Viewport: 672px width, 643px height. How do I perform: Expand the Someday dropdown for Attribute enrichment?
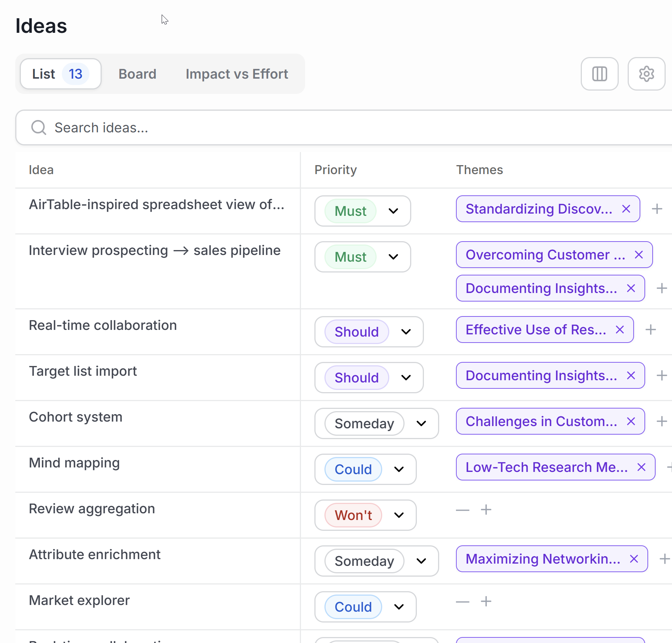pyautogui.click(x=421, y=561)
